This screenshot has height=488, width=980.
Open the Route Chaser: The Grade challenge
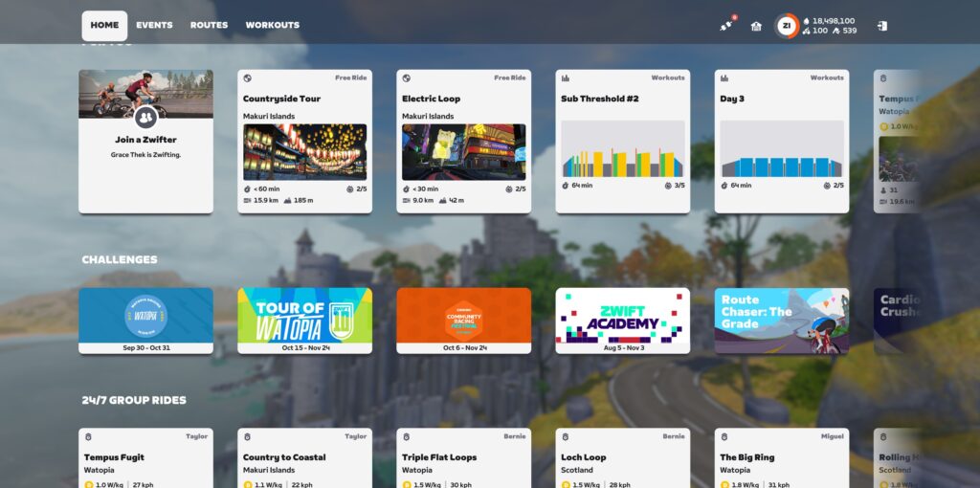tap(782, 322)
